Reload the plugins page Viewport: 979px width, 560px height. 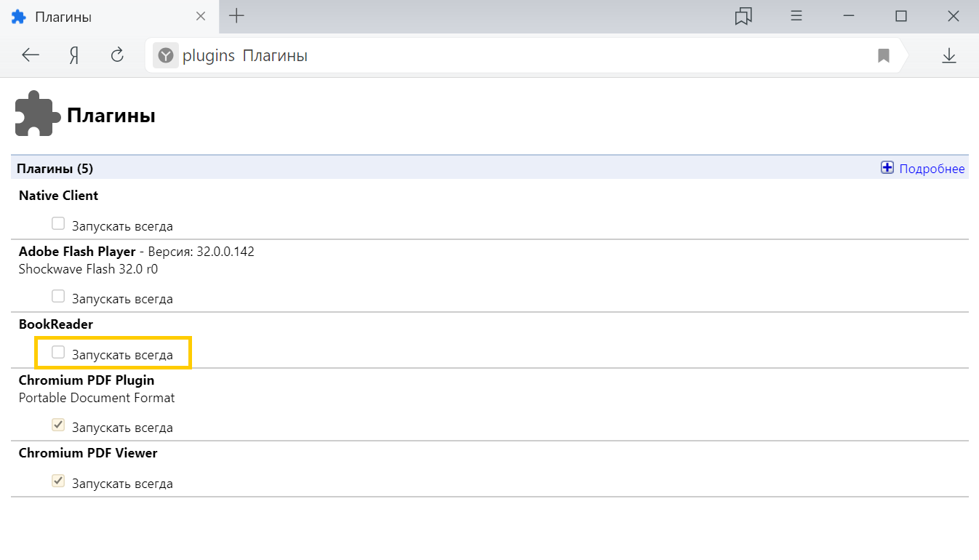click(x=117, y=55)
